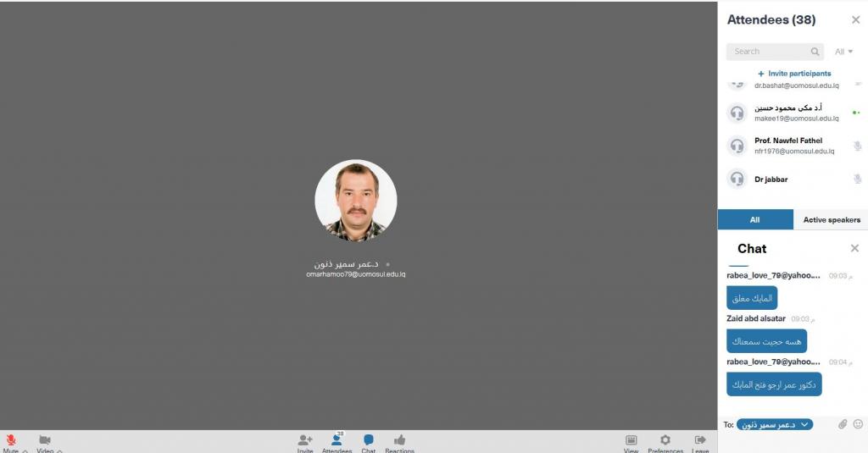Open the emoji picker in the chat
Viewport: 868px width, 453px height.
point(858,424)
